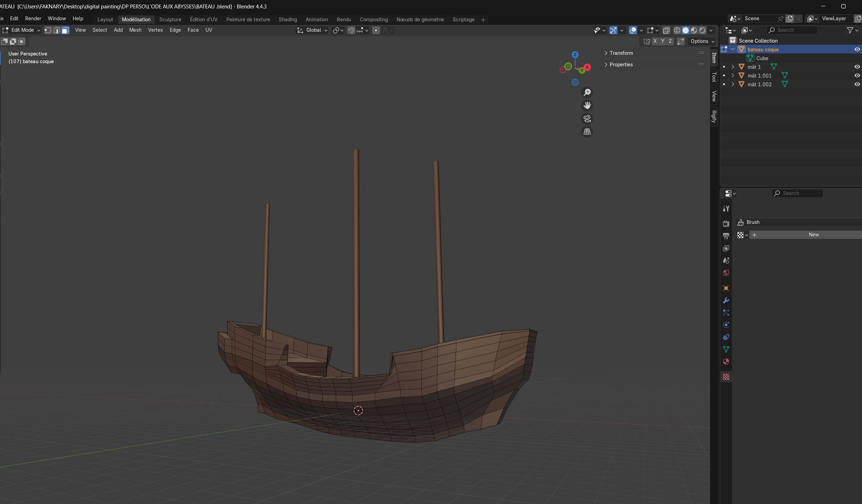Switch to the Sculpture workspace tab
Screen dimensions: 862x504
click(170, 20)
